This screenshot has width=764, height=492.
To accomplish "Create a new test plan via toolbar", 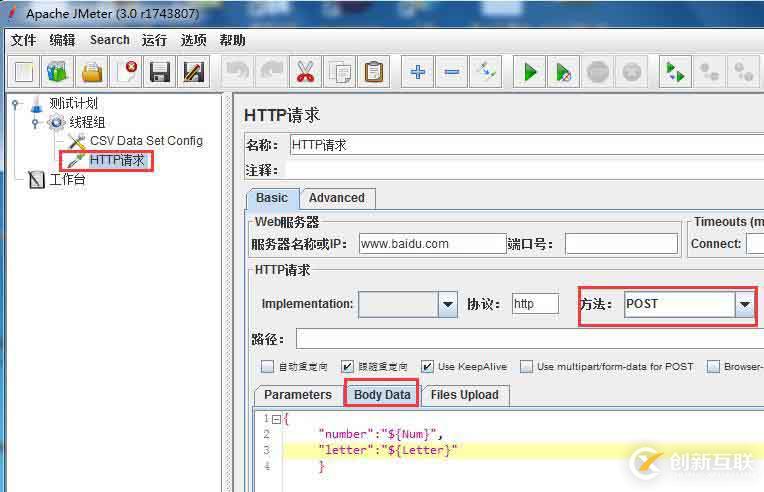I will click(24, 72).
